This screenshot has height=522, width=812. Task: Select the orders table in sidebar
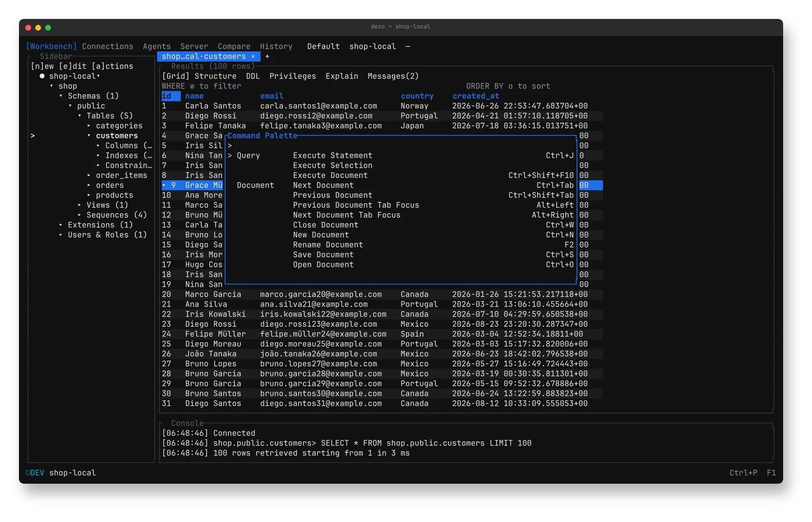(110, 185)
